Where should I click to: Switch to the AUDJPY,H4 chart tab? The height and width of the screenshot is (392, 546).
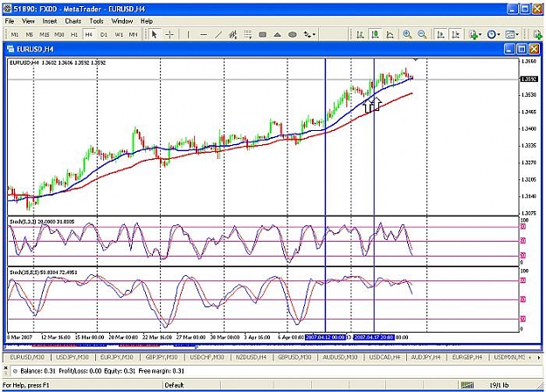click(425, 357)
